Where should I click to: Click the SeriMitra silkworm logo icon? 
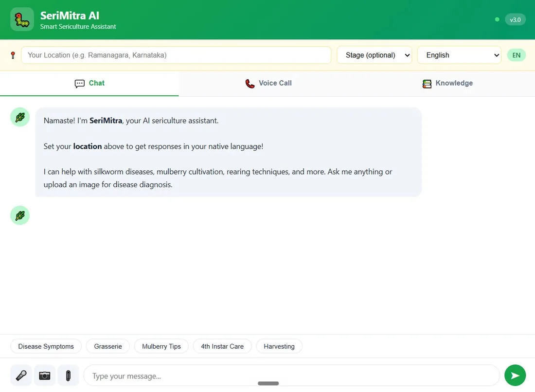coord(22,19)
